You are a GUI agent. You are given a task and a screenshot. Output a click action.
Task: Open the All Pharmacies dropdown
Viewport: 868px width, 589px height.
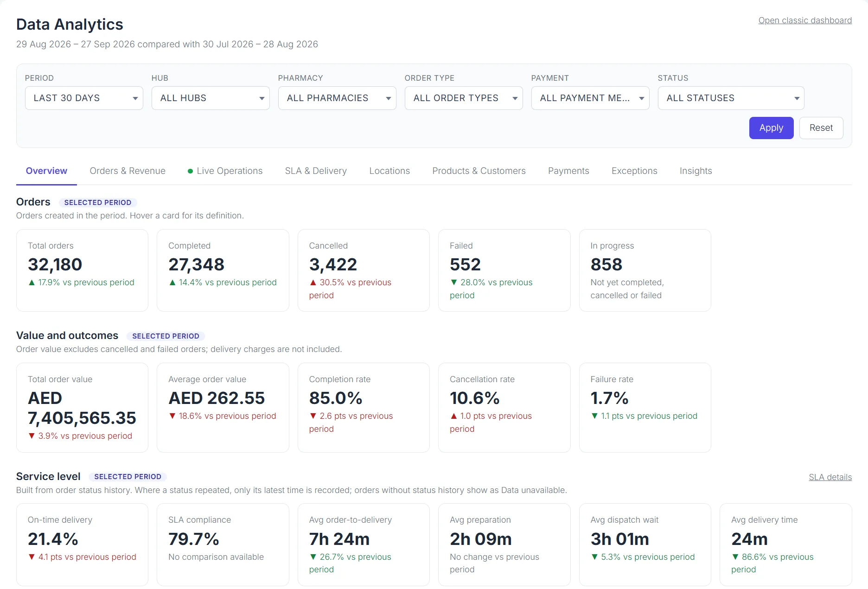tap(337, 98)
